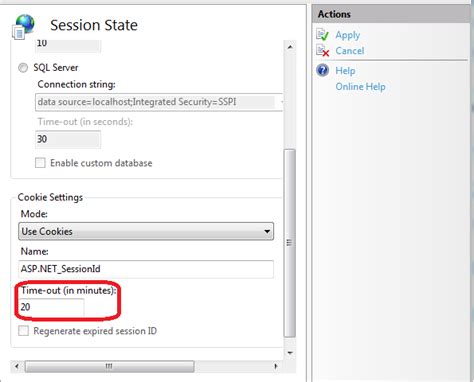Click the vertical scrollbar up arrow
Viewport: 474px width, 382px height.
(290, 47)
